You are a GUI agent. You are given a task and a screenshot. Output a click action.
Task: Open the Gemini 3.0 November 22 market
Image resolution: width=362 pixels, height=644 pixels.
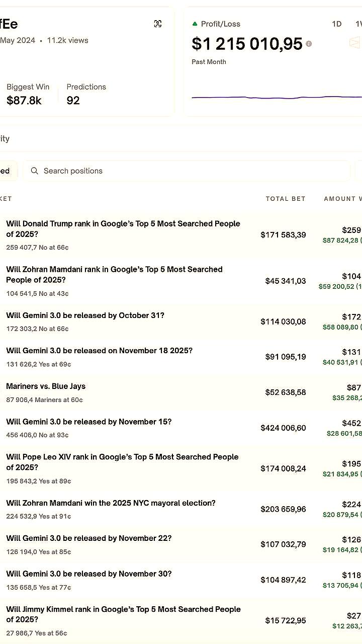click(x=89, y=538)
